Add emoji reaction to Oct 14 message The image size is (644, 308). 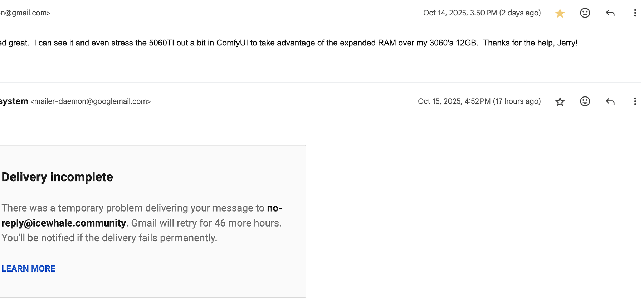pyautogui.click(x=585, y=13)
